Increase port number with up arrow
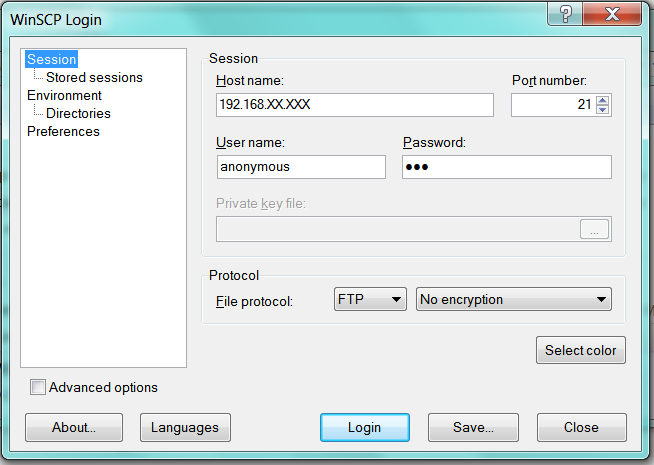 point(602,100)
